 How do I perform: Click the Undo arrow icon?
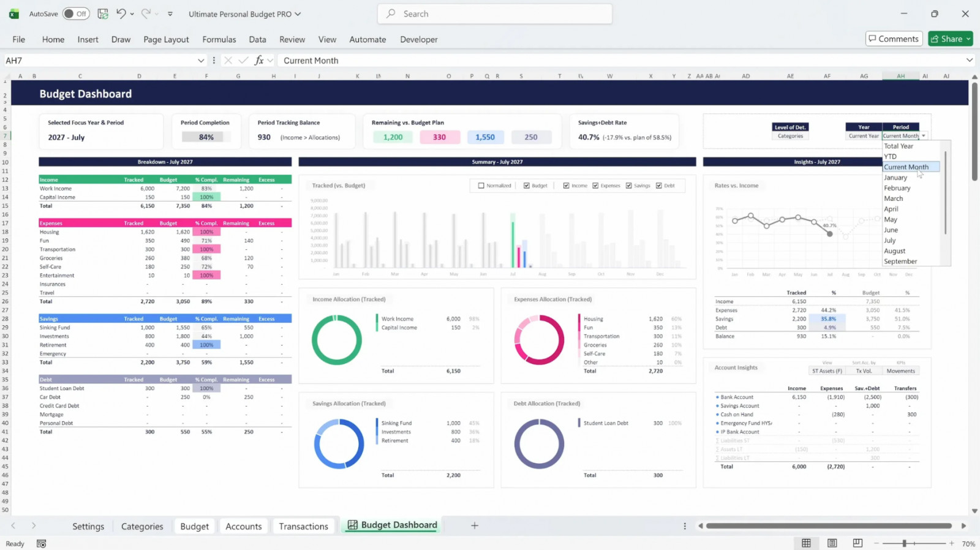pos(121,13)
